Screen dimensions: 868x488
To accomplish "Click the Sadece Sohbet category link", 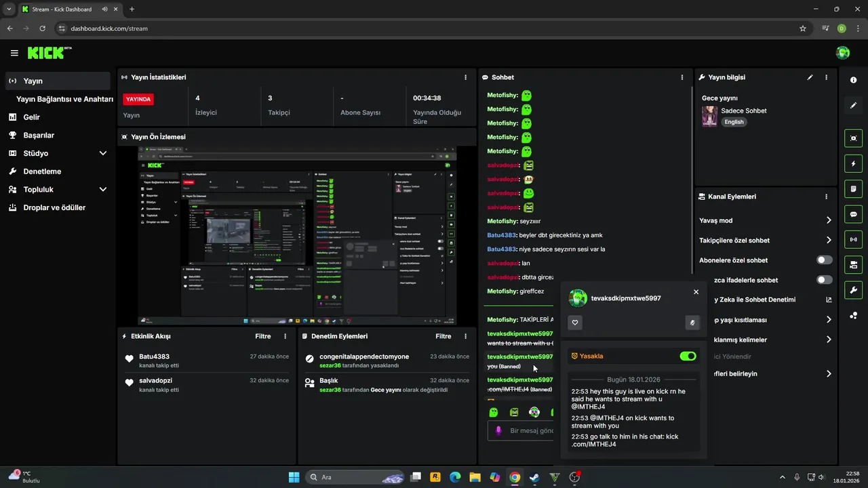I will [x=744, y=110].
